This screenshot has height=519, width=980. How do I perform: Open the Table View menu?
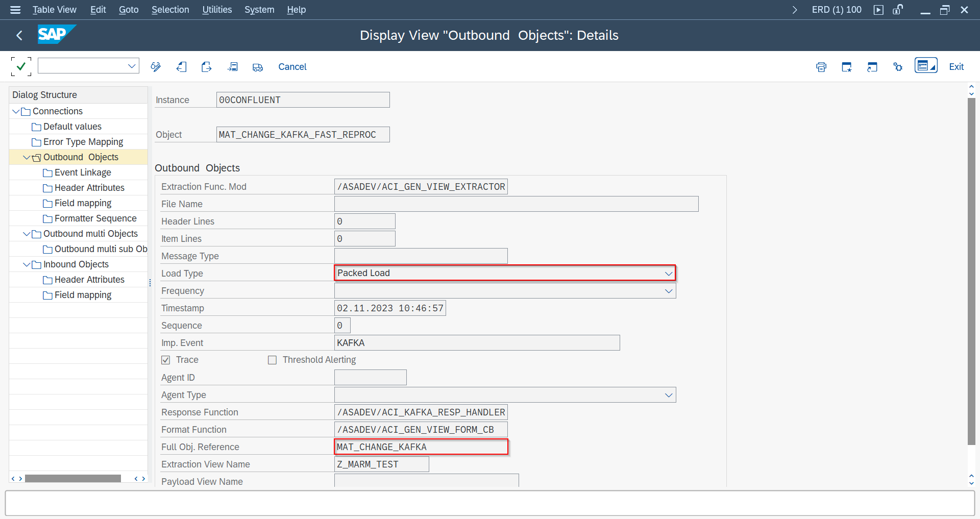pos(54,10)
